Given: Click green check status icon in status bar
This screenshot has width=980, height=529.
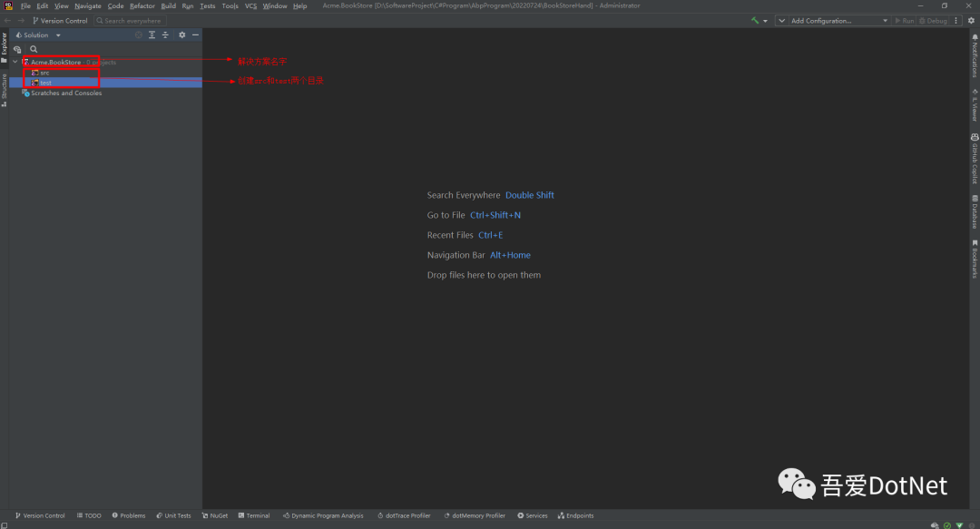Looking at the screenshot, I should [947, 525].
